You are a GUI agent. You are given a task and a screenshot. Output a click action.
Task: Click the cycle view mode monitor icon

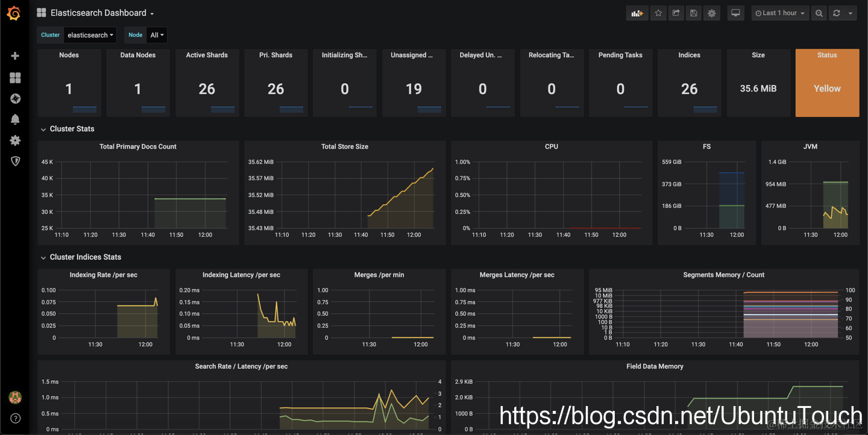click(735, 13)
